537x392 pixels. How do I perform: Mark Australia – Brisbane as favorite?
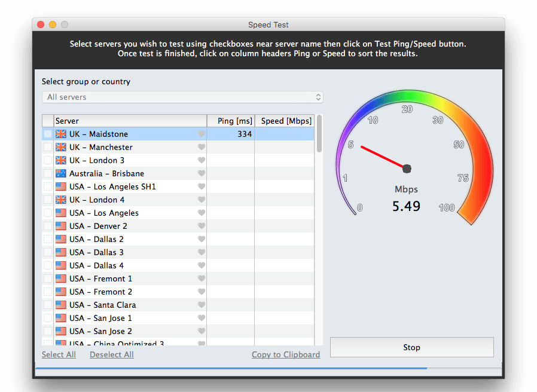(x=202, y=173)
